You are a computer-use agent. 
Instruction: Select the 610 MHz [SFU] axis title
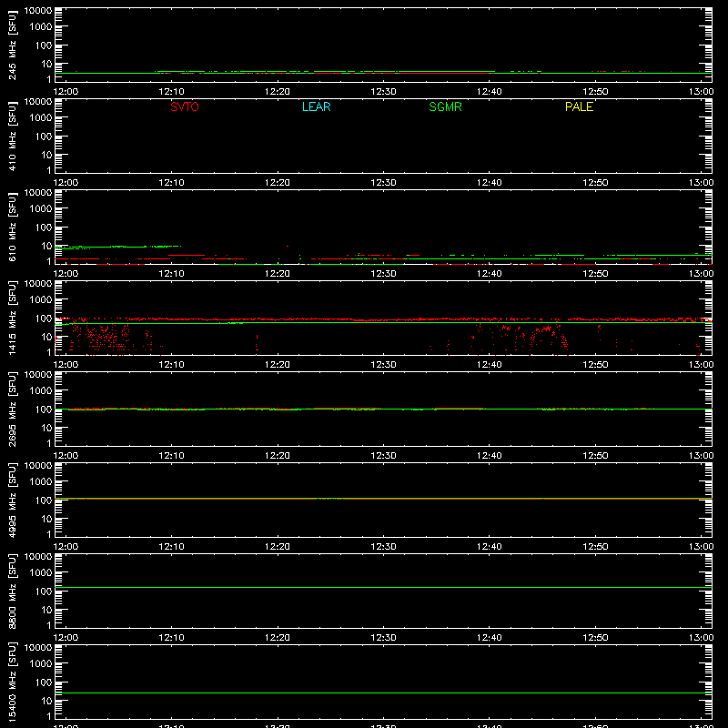coord(12,227)
